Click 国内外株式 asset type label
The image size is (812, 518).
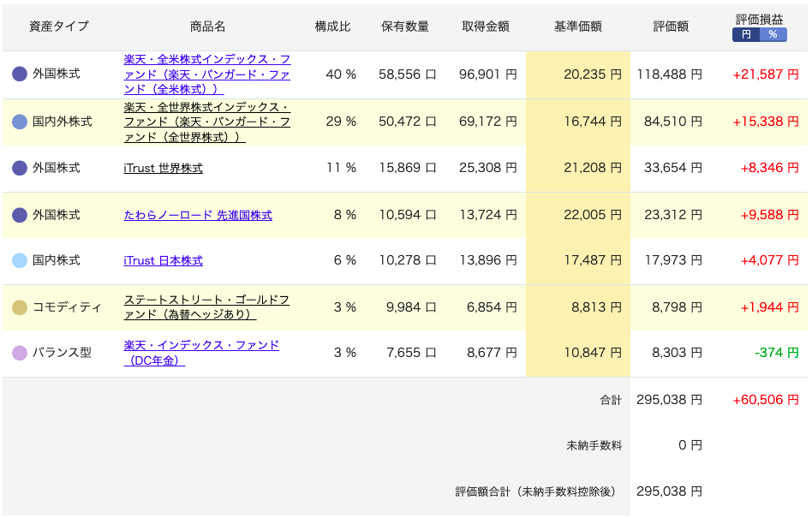(63, 122)
